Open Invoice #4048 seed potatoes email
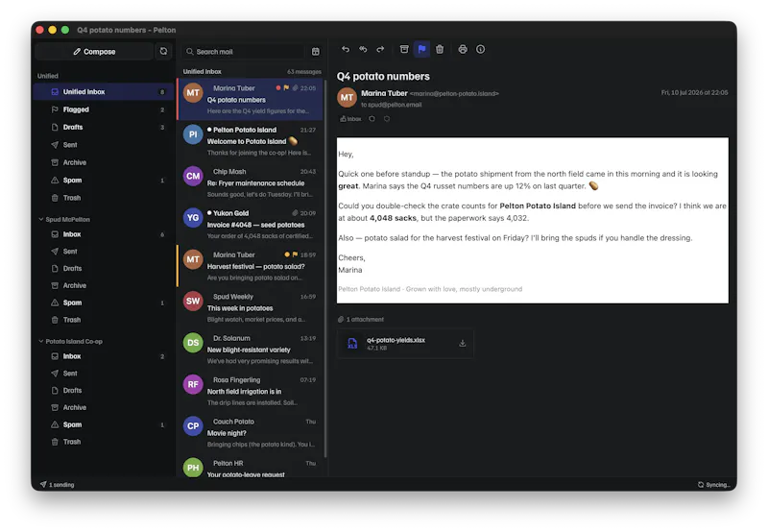This screenshot has width=768, height=532. click(250, 225)
